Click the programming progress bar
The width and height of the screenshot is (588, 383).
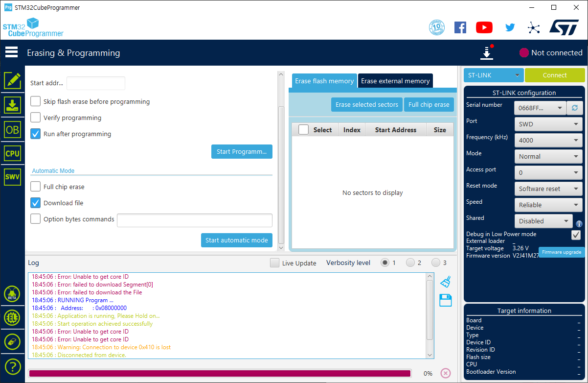pos(220,374)
